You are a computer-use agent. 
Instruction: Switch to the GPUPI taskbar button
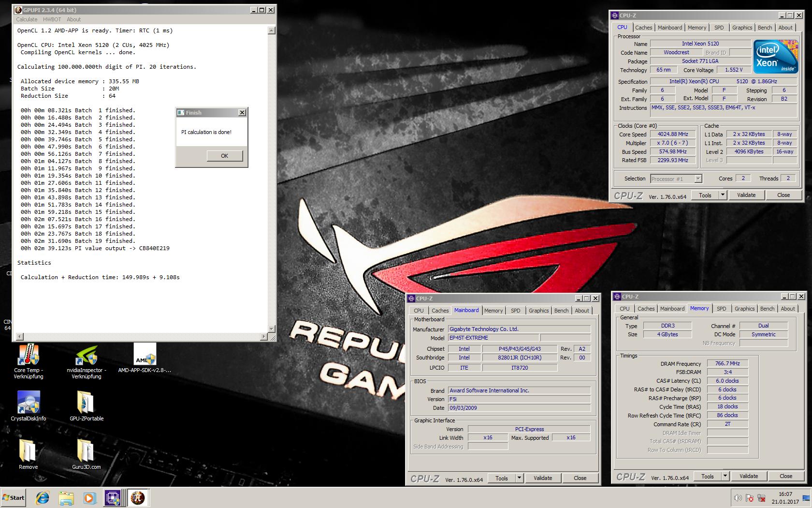(137, 498)
